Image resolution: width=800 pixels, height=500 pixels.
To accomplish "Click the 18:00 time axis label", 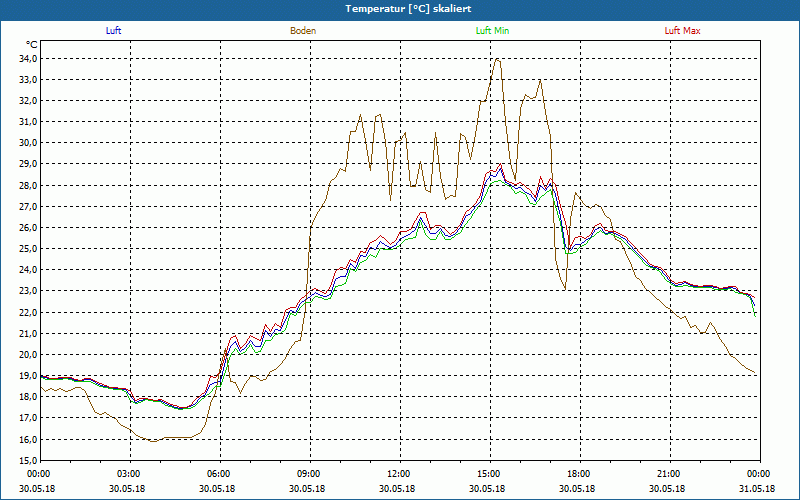I will click(x=579, y=474).
